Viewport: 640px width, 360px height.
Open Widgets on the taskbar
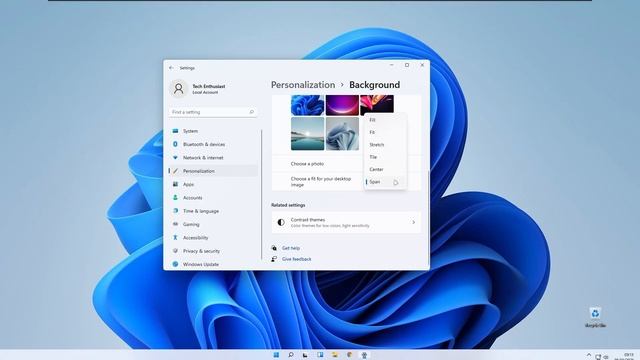coord(320,355)
